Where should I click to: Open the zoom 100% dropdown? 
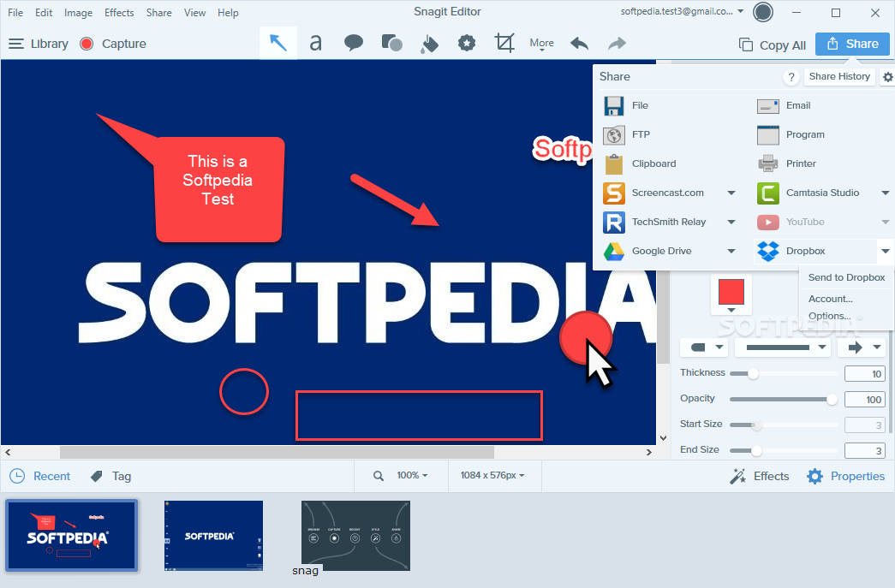(x=412, y=475)
